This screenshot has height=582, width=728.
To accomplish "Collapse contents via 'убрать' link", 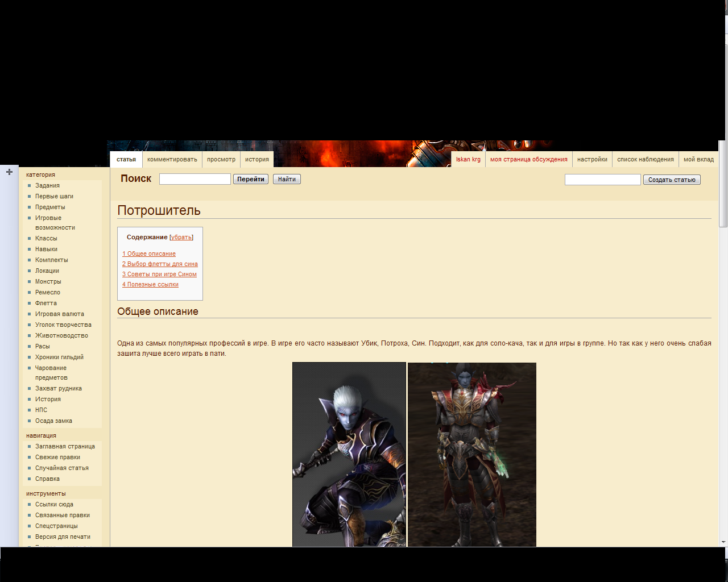I will 181,237.
